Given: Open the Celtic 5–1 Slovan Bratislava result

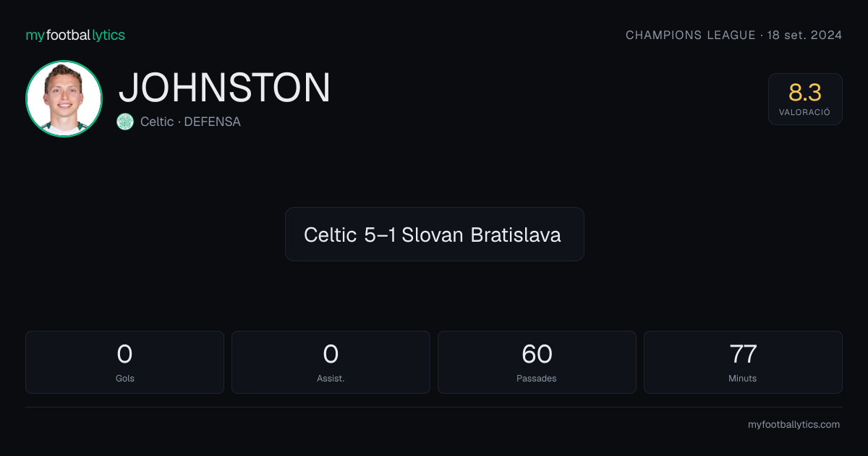Looking at the screenshot, I should coord(434,234).
